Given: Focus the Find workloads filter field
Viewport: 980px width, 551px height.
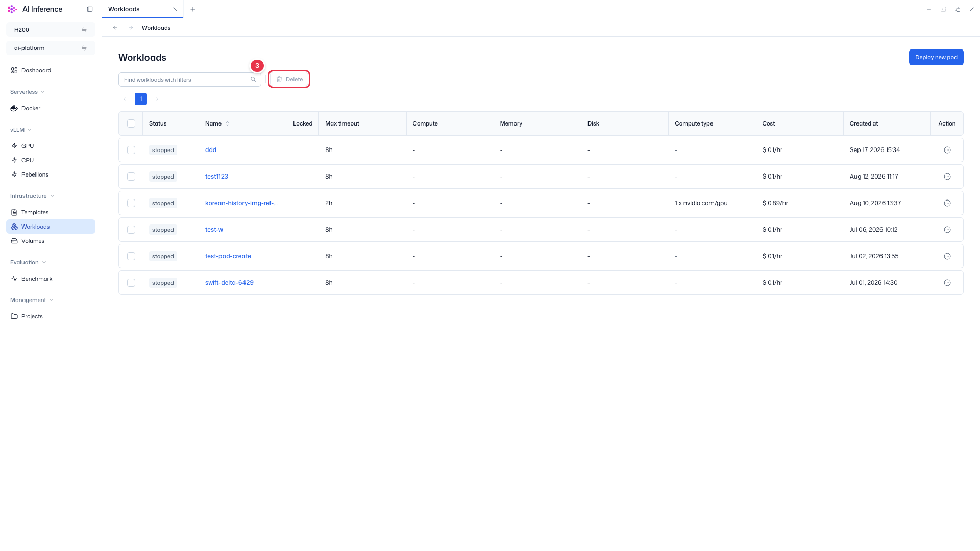Looking at the screenshot, I should point(190,80).
